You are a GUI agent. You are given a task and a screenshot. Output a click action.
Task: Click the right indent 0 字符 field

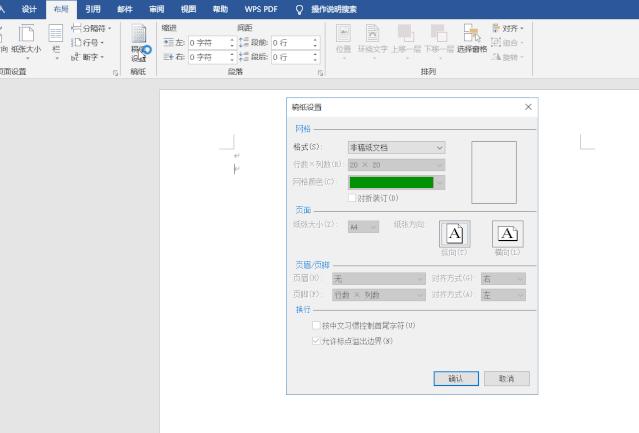coord(208,57)
